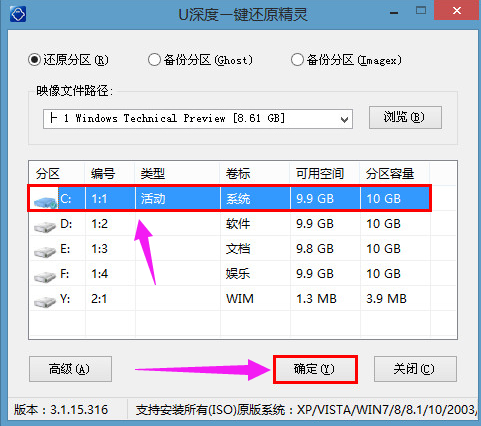Click the E: drive icon
This screenshot has width=481, height=426.
click(45, 252)
